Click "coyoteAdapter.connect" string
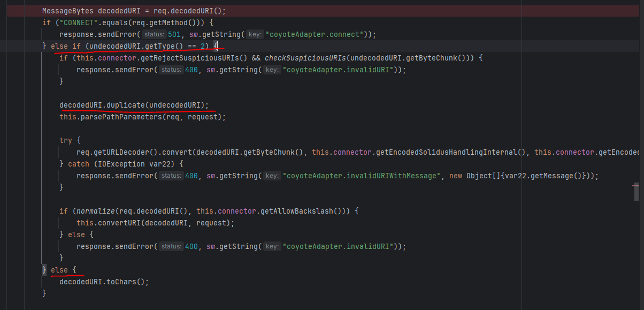 [x=316, y=34]
